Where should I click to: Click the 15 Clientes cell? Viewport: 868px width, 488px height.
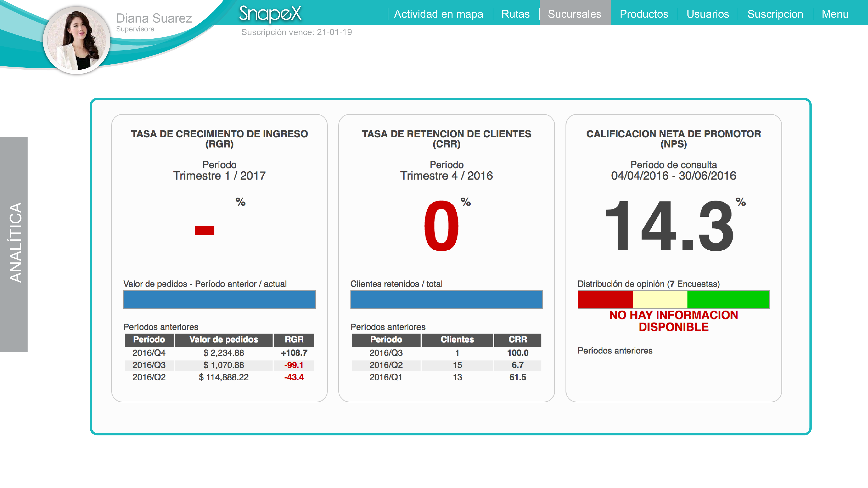(457, 365)
